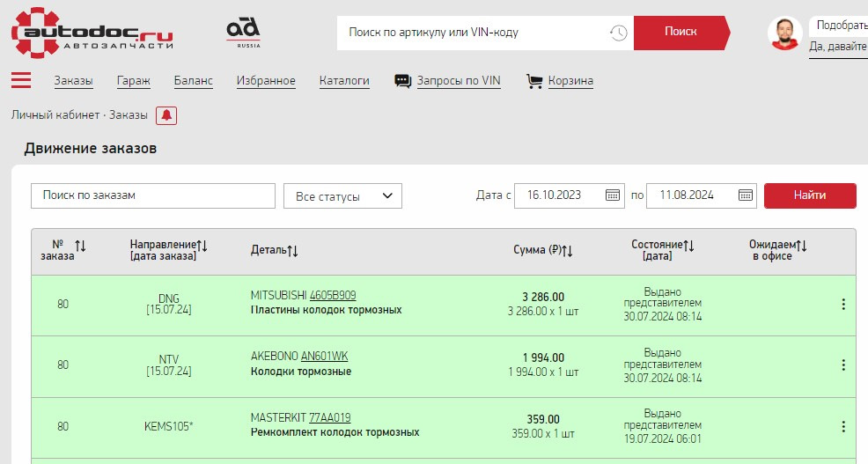Open part number link AN601WK
Image resolution: width=868 pixels, height=464 pixels.
pyautogui.click(x=324, y=356)
